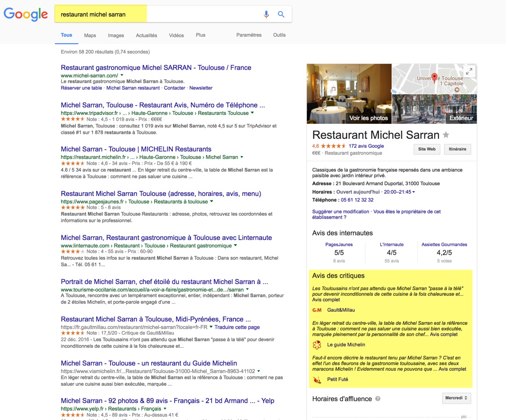Screen dimensions: 506x420
Task: Click 'Avis complet' in Michelin guide review
Action: pyautogui.click(x=444, y=334)
